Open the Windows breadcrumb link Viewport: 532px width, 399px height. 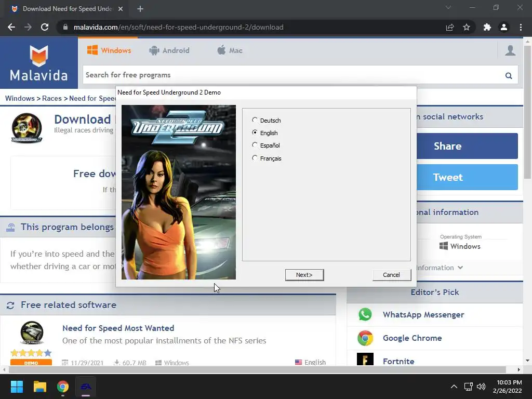point(20,98)
